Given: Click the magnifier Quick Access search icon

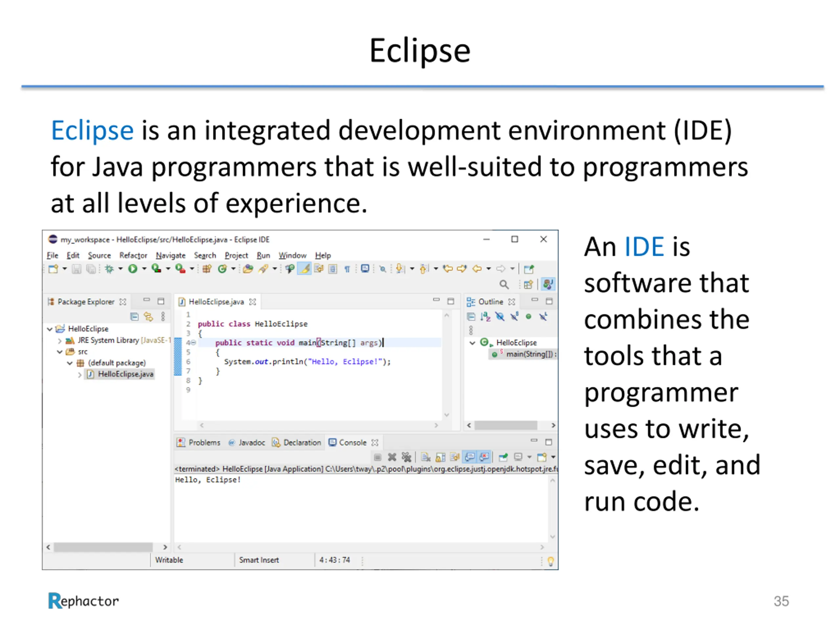Looking at the screenshot, I should click(x=504, y=284).
